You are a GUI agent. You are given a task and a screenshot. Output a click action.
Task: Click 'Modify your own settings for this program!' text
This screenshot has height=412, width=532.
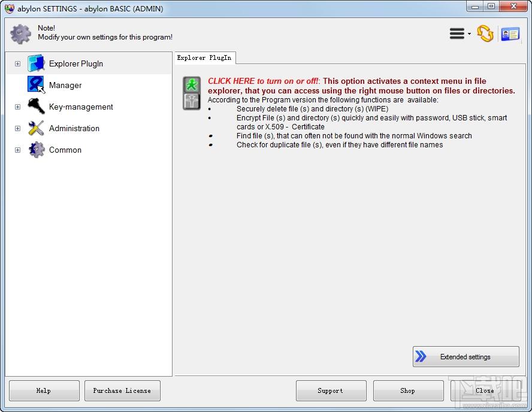coord(105,37)
